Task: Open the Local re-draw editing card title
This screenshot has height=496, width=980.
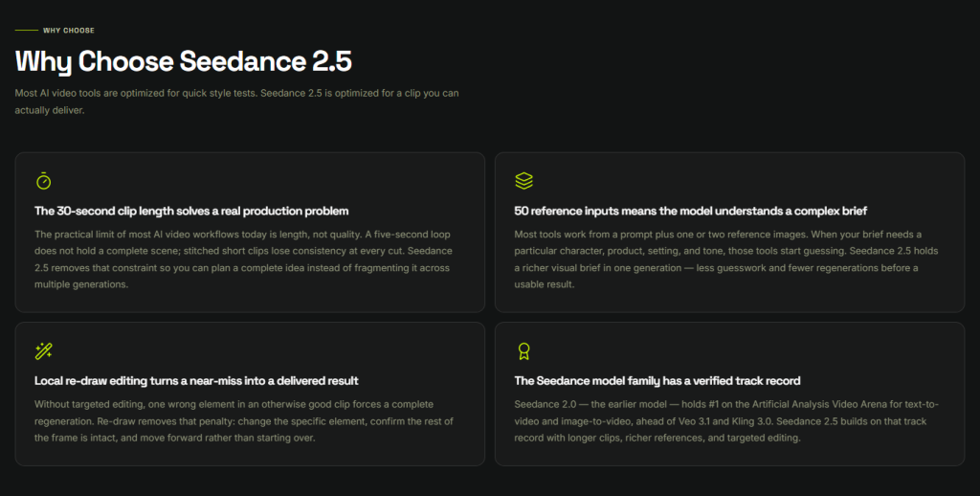Action: tap(196, 380)
